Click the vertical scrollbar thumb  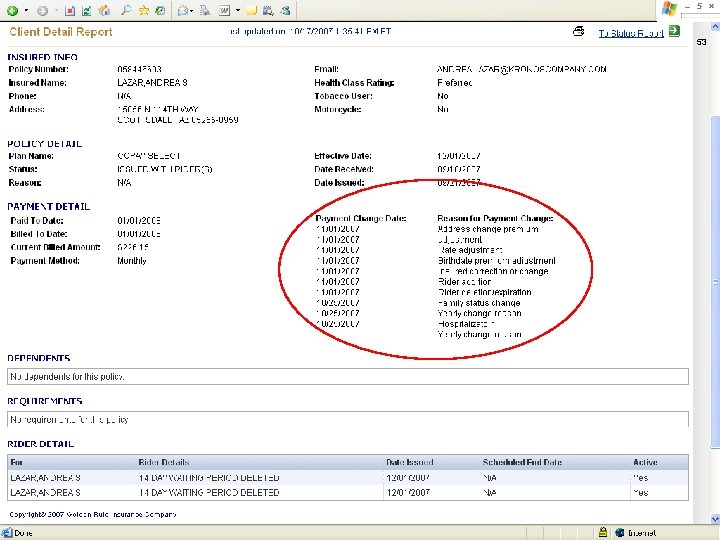(715, 281)
